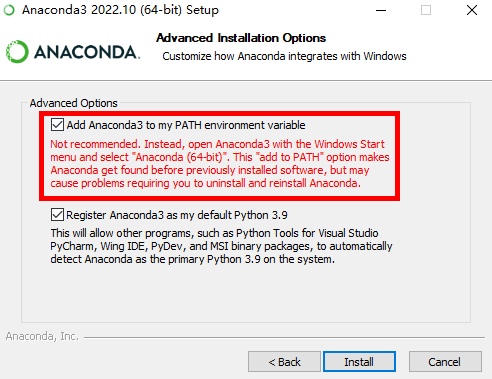The height and width of the screenshot is (379, 492).
Task: Click the 'Add Anaconda3 to my PATH' label
Action: tap(186, 125)
